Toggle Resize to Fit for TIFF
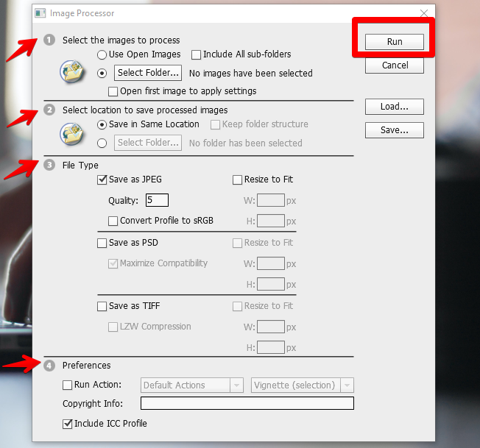Viewport: 480px width, 448px height. coord(237,307)
